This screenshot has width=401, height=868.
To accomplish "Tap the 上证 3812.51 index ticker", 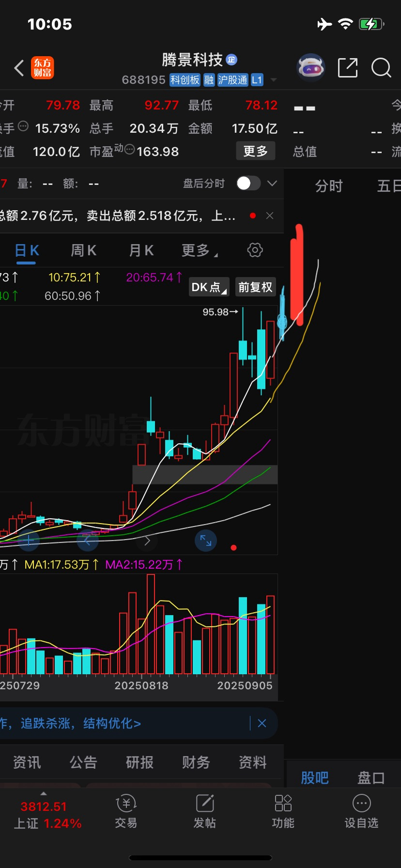I will pos(47,815).
